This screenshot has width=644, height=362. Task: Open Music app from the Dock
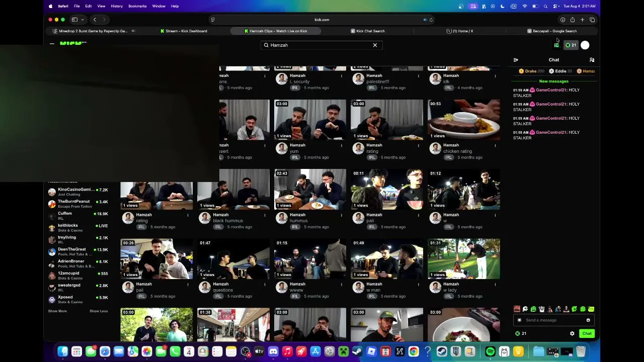pos(287,351)
